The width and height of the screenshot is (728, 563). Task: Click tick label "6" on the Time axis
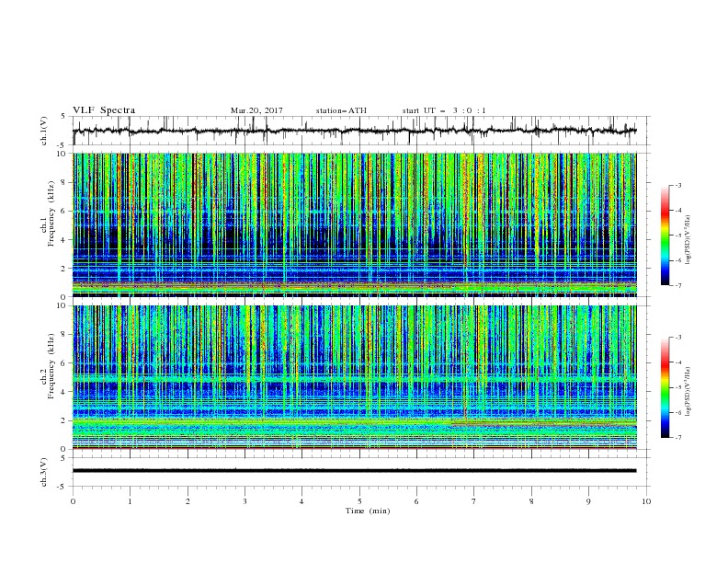pos(417,501)
